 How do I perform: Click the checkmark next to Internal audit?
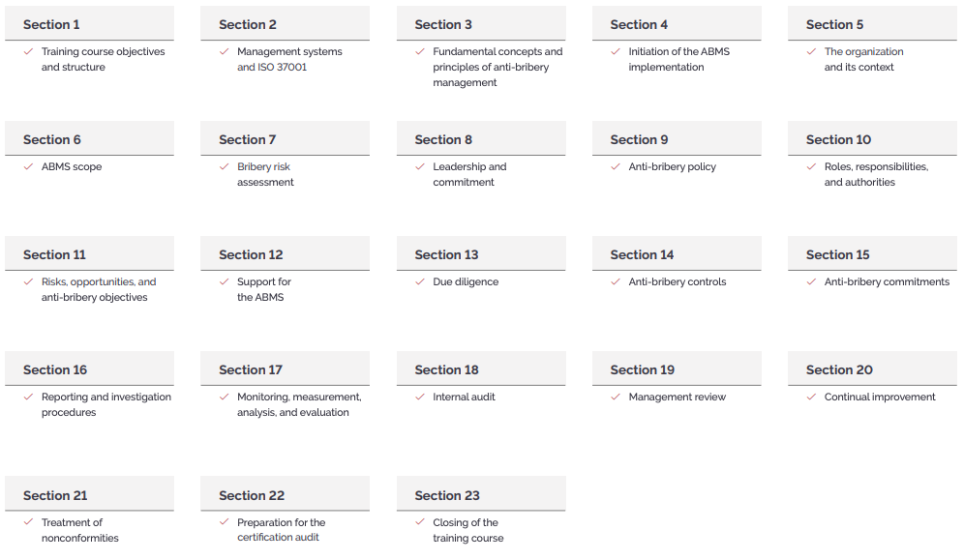point(420,397)
